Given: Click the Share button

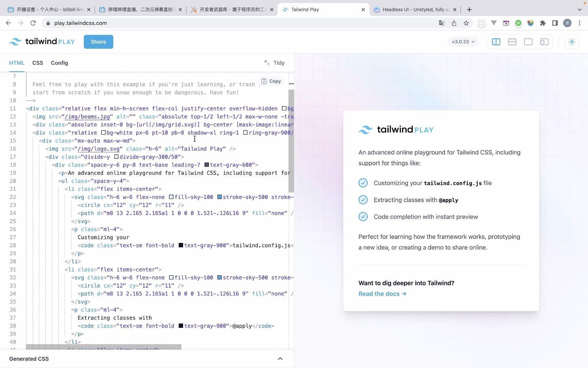Looking at the screenshot, I should coord(98,42).
